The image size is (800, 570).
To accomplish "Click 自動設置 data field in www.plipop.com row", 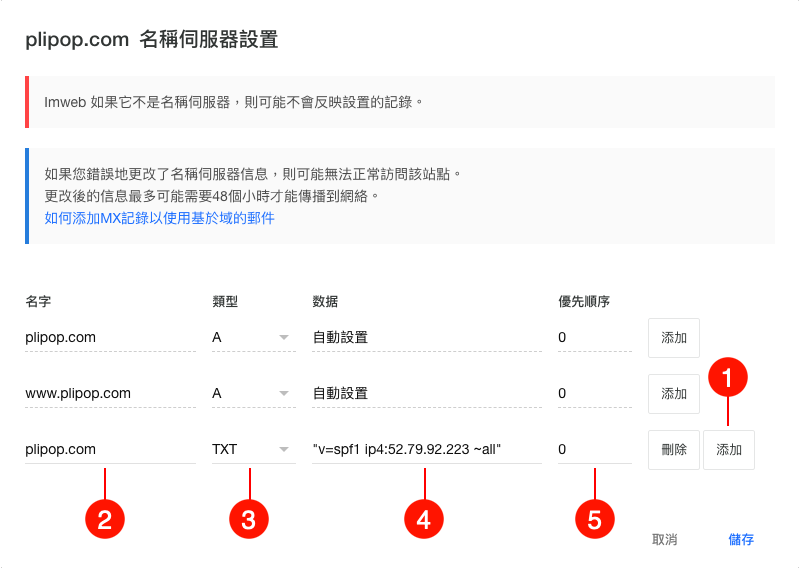I will 427,393.
